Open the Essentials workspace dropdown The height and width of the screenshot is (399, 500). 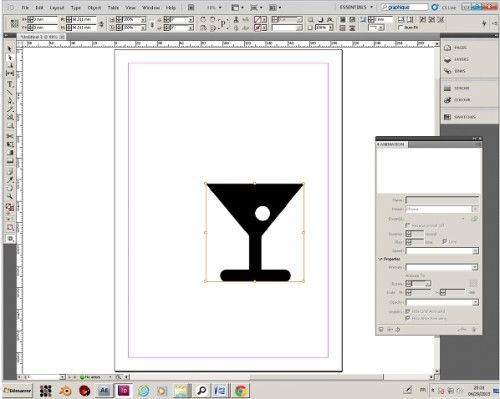pos(356,7)
